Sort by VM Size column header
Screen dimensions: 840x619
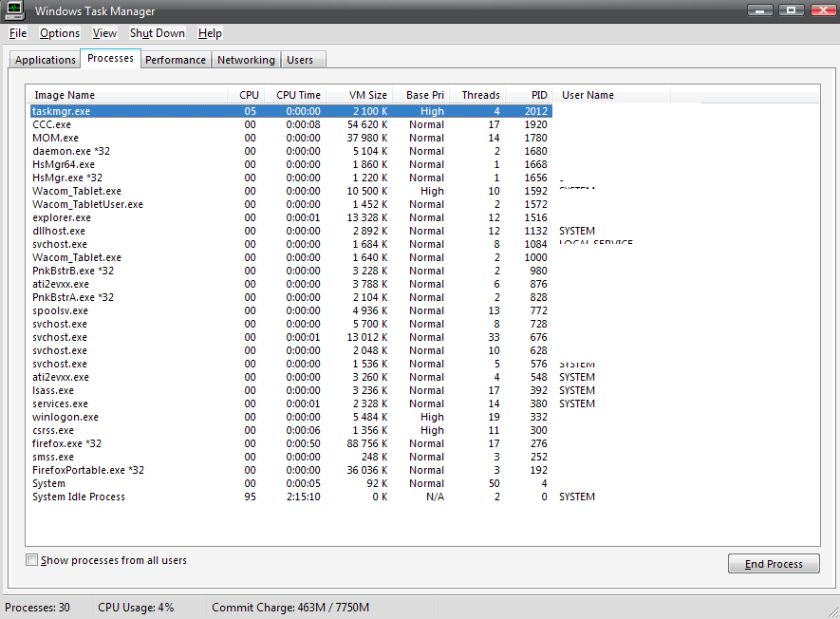click(359, 95)
